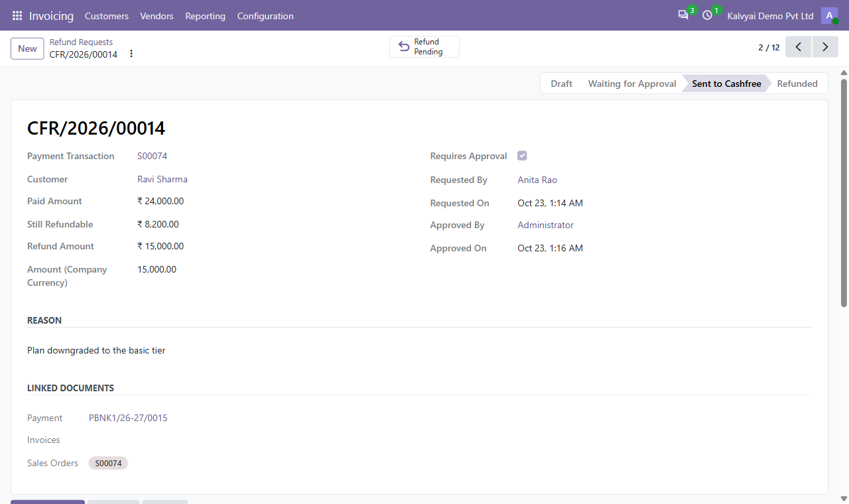849x504 pixels.
Task: Click the Requested By value Anita Rao
Action: pos(537,180)
